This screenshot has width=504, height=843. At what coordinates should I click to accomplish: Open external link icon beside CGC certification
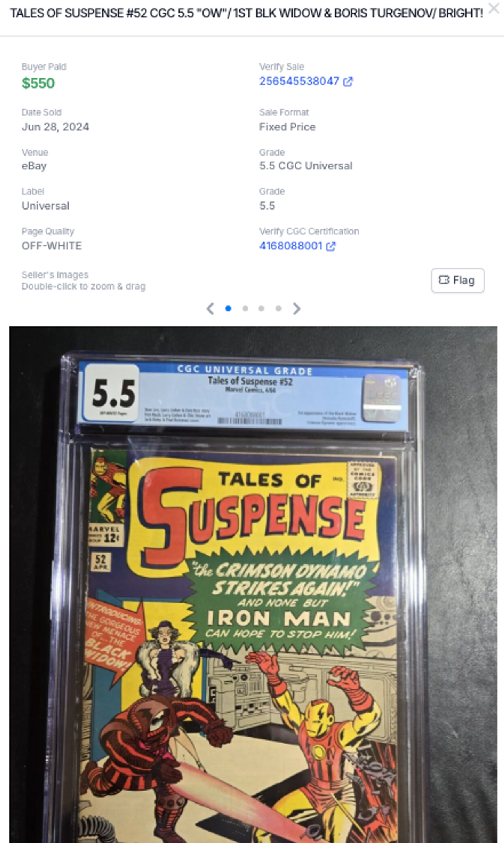point(331,246)
